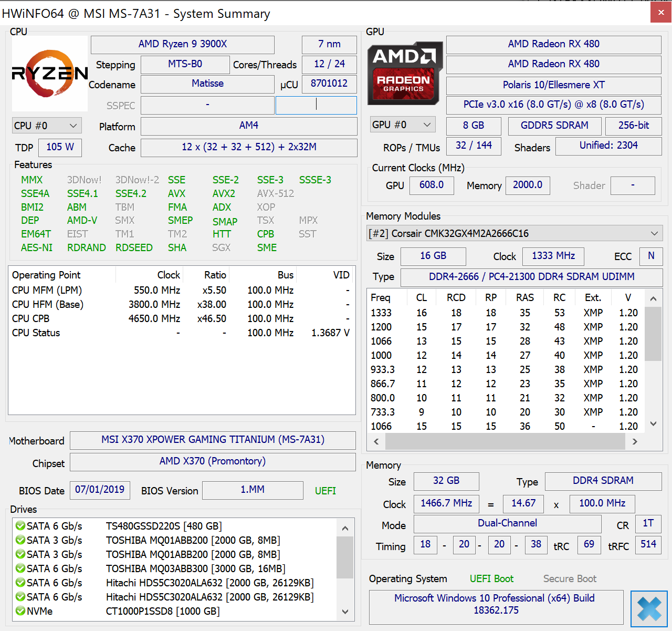Click memory timings scrollbar down arrow
Screen dimensions: 672x631
[x=653, y=423]
